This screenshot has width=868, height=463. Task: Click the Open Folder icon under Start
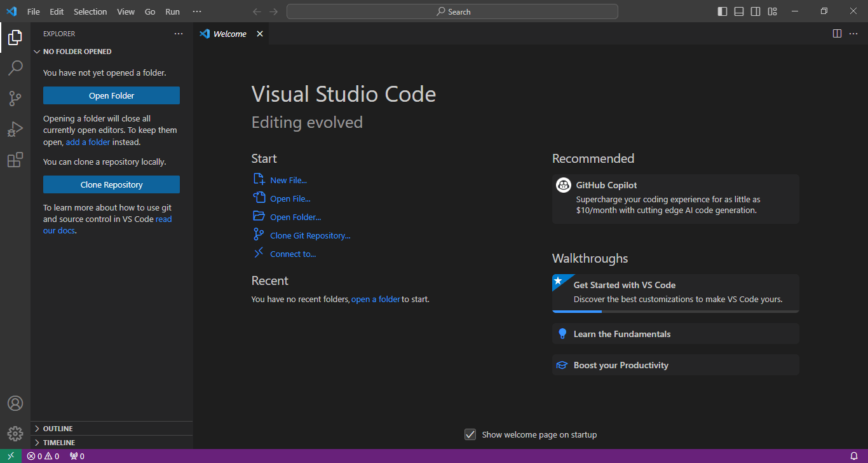pyautogui.click(x=259, y=216)
